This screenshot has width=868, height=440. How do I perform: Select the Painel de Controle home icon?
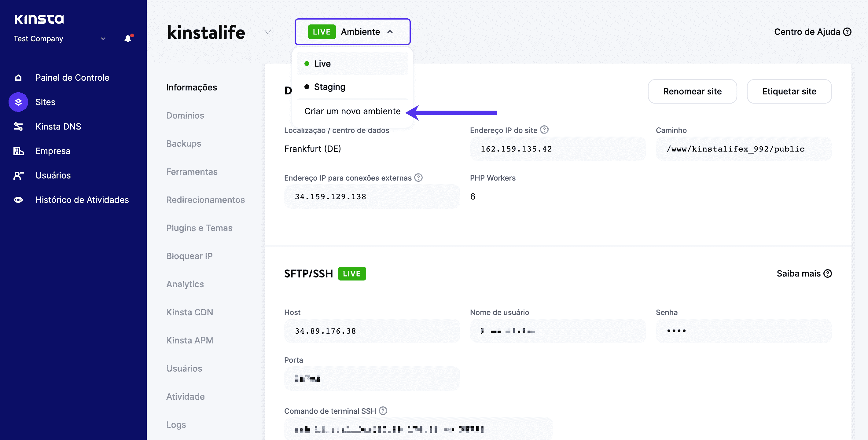click(x=18, y=77)
